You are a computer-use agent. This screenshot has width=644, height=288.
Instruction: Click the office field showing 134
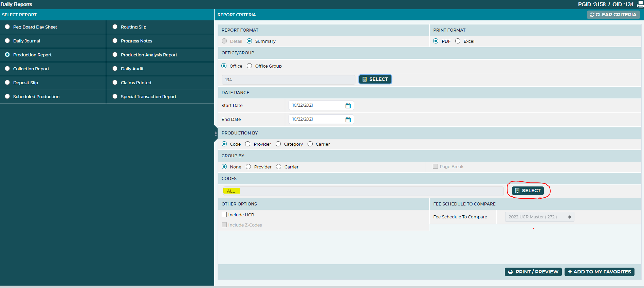pos(288,80)
